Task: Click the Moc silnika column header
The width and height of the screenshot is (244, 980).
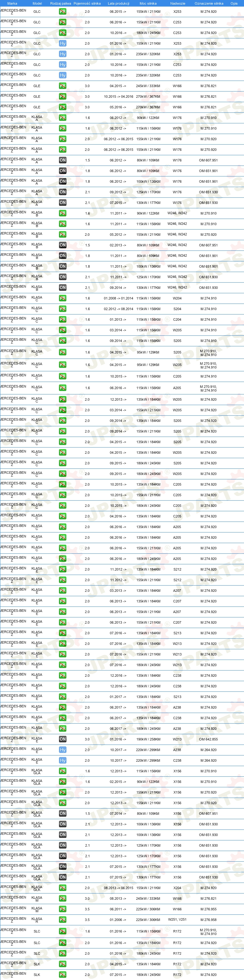Action: click(148, 3)
